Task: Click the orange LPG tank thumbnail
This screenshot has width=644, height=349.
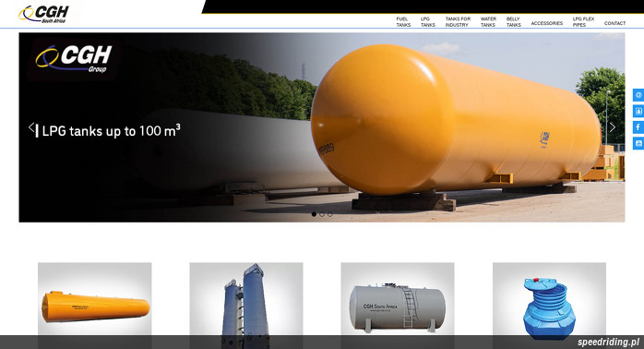Action: click(x=94, y=306)
